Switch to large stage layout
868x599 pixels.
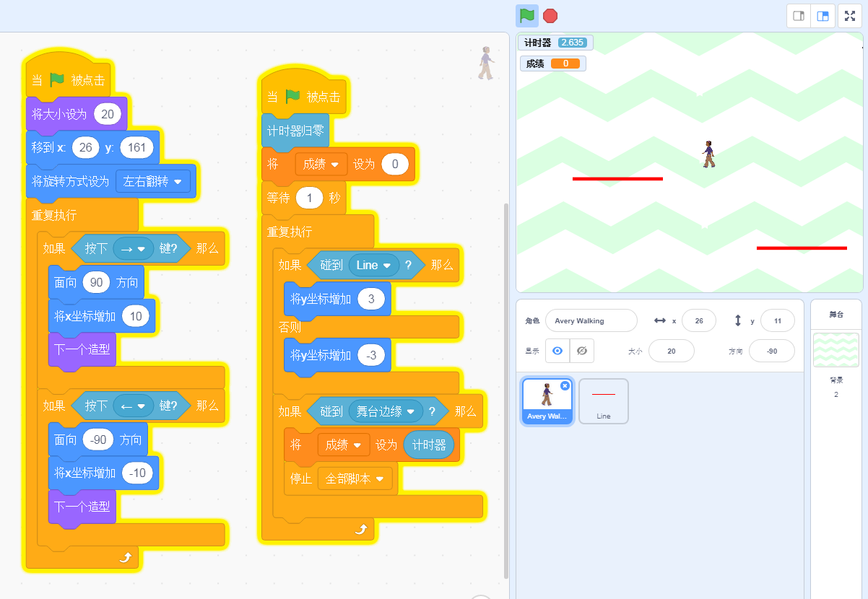tap(823, 16)
